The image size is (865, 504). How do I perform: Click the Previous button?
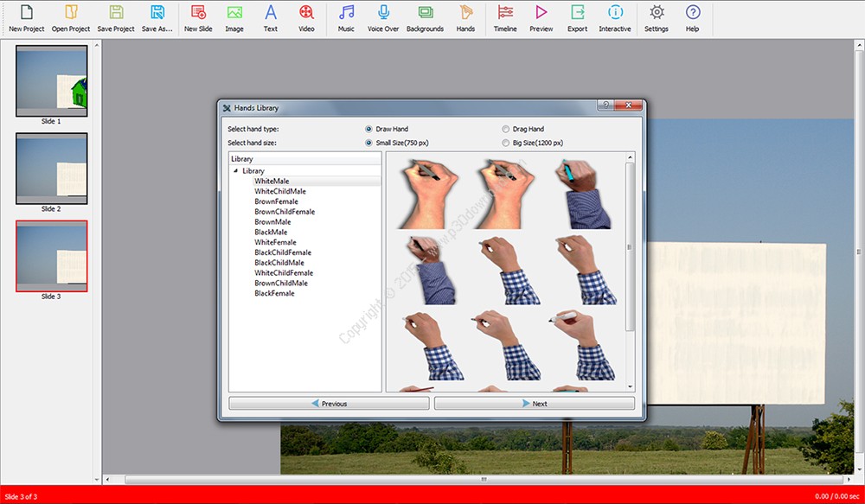(x=329, y=404)
